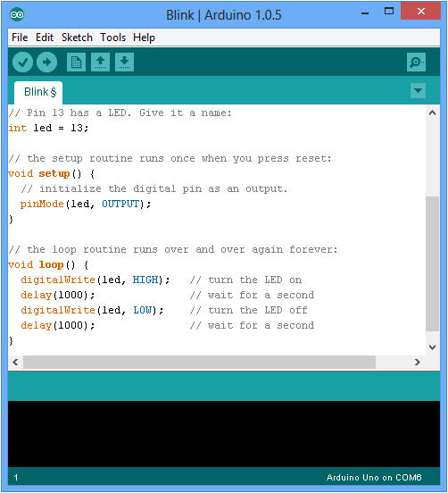Viewport: 448px width, 493px height.
Task: Click comment '// Pin 13 has a LED'
Action: (120, 113)
